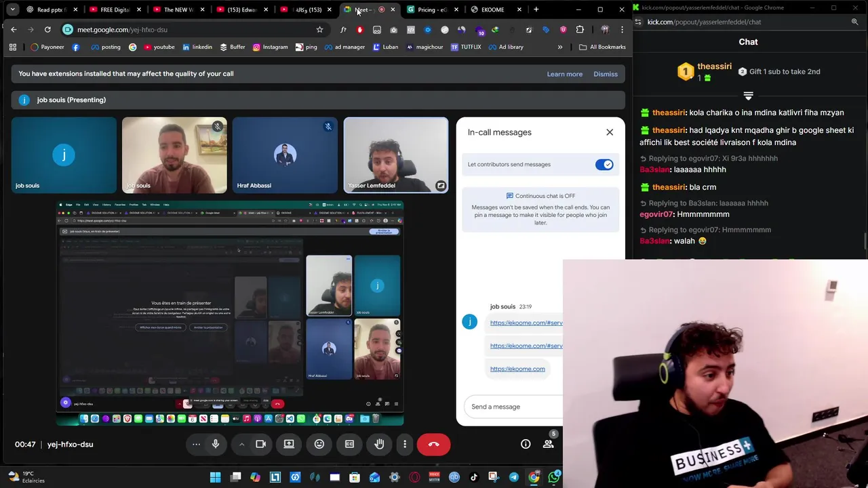Click Learn more in extensions warning
Image resolution: width=868 pixels, height=488 pixels.
coord(565,74)
